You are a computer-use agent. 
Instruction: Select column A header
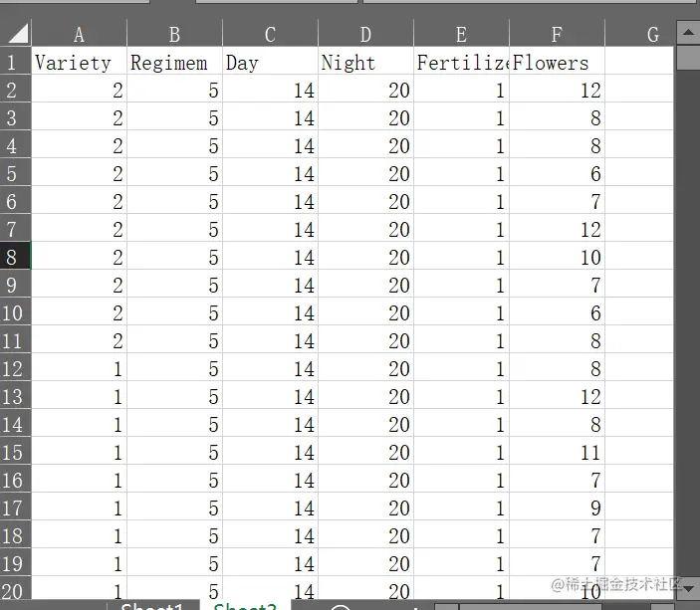click(79, 34)
